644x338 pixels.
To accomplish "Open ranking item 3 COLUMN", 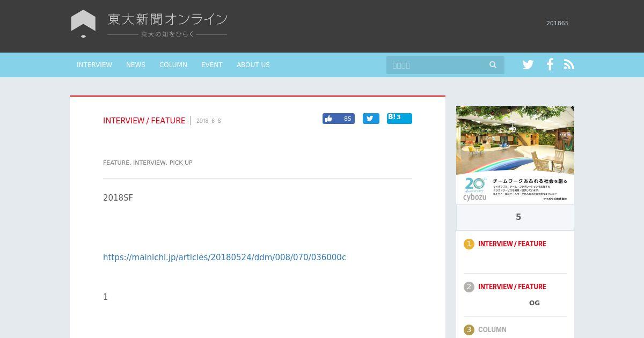I will click(x=492, y=330).
